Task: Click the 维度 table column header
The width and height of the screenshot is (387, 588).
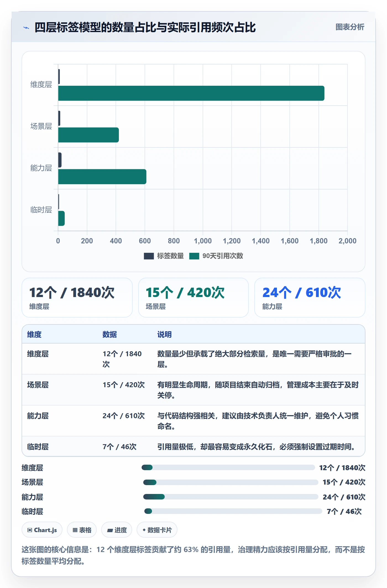Action: [x=34, y=334]
